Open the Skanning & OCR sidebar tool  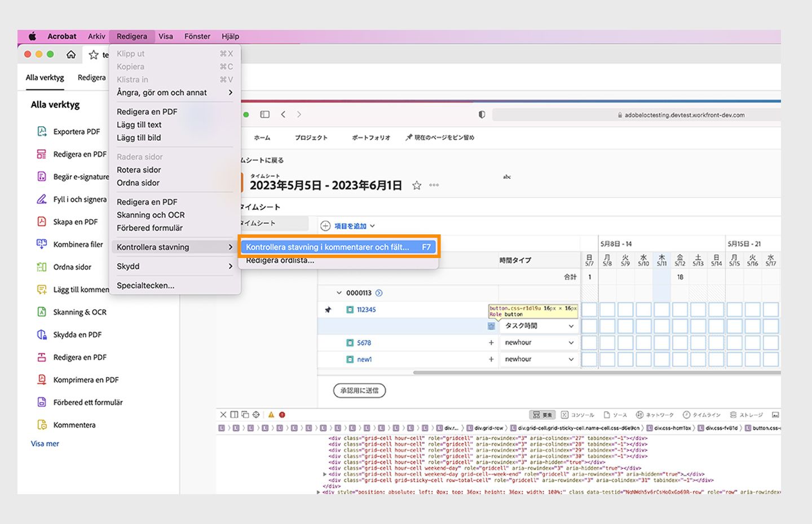pyautogui.click(x=42, y=312)
